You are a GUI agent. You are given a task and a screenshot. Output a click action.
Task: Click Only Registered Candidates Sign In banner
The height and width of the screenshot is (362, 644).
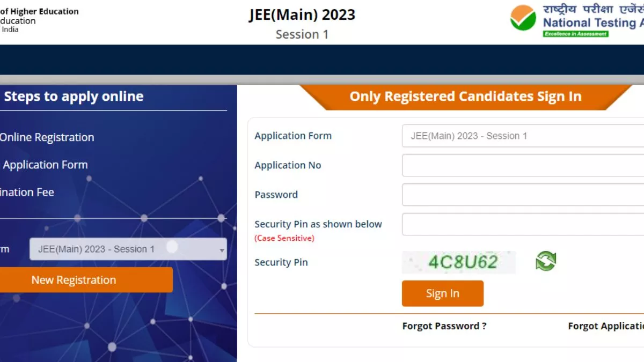466,97
